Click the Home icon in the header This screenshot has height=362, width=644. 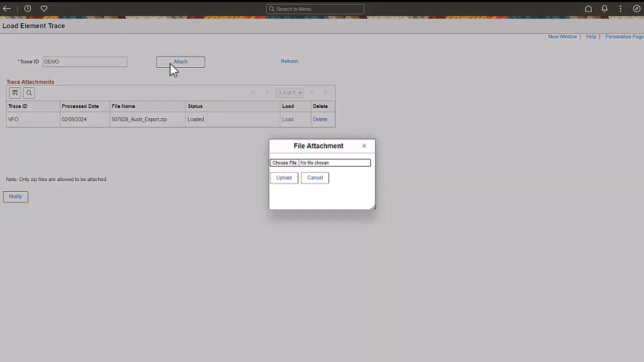588,8
